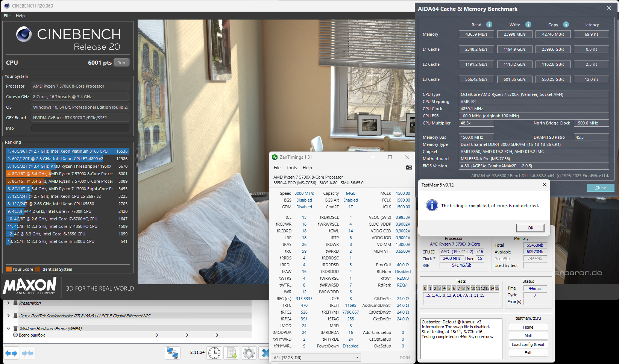Viewport: 619px width, 364px height.
Task: Open the ZenTimings DIMM slot dropdown A2
Action: 316,358
